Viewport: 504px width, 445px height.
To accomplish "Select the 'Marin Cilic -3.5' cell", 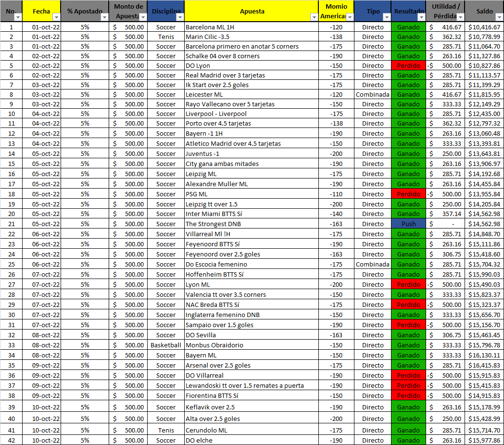I will tap(252, 37).
